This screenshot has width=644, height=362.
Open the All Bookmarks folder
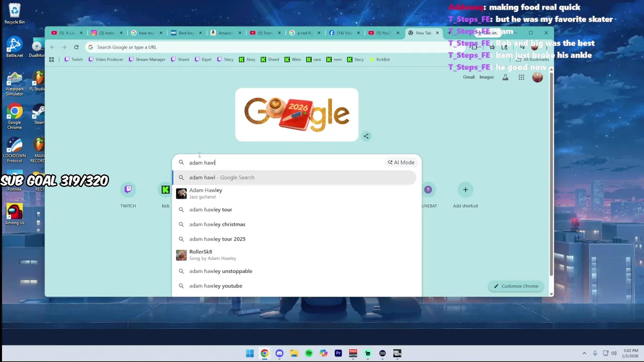pyautogui.click(x=532, y=59)
